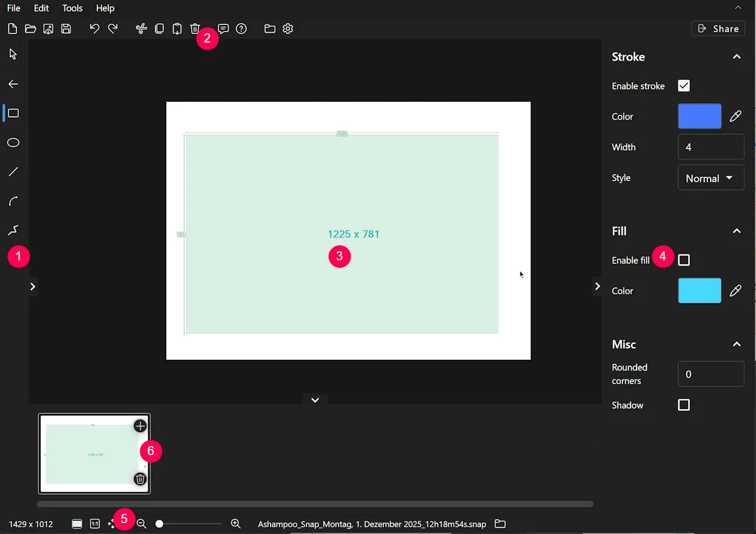Zoom out with the minus magnifier
Image resolution: width=756 pixels, height=534 pixels.
141,524
